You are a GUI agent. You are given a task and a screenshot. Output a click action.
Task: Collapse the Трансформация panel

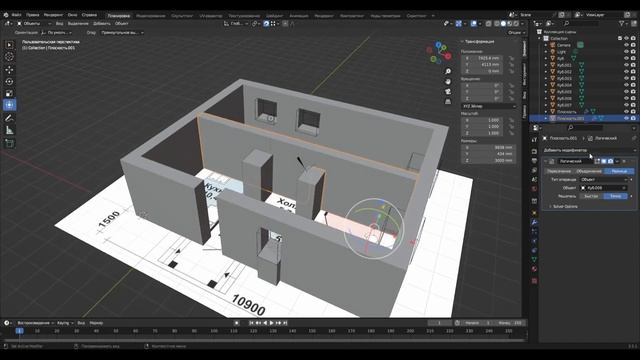(x=478, y=42)
